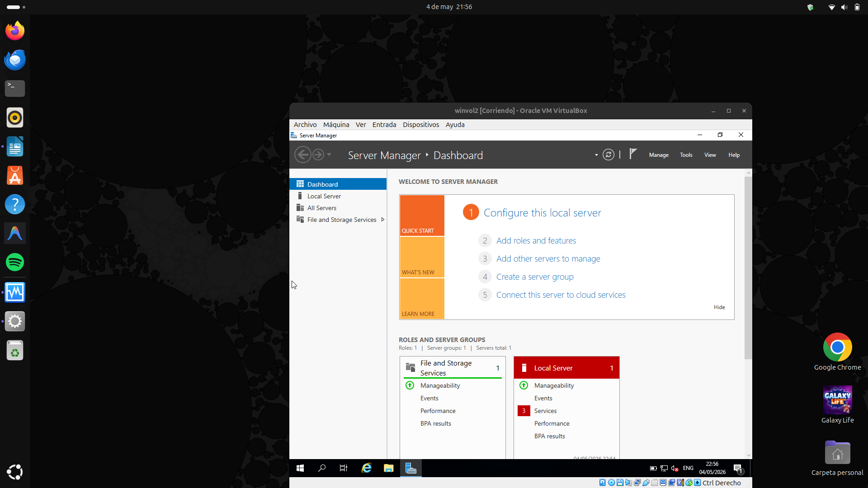Open Firefox from Ubuntu dock

tap(15, 31)
